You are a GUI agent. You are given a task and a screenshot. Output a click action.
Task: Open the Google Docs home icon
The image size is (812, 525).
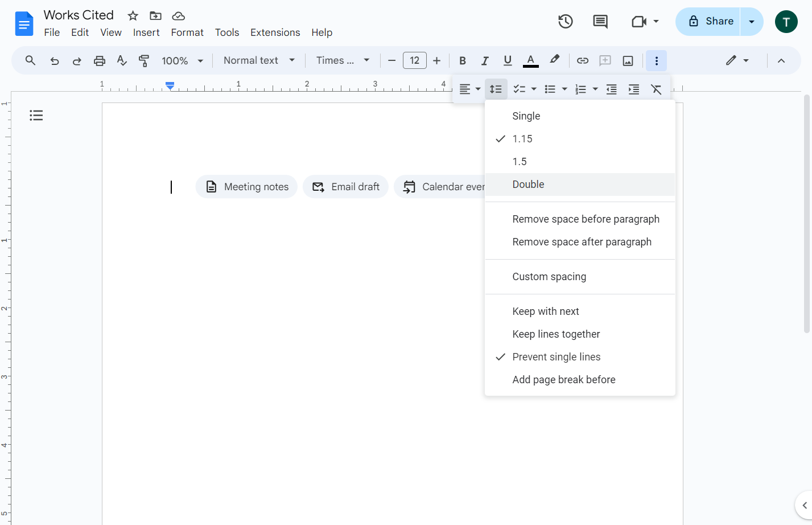click(24, 23)
